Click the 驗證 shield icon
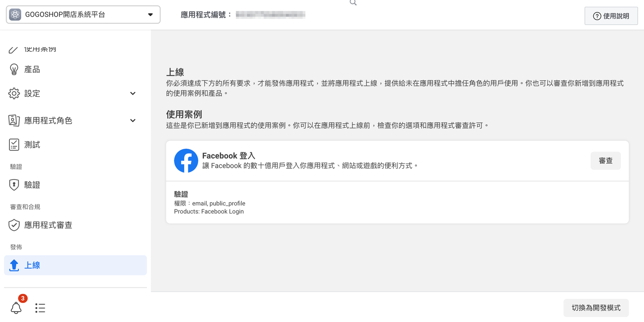Image resolution: width=644 pixels, height=322 pixels. coord(14,185)
